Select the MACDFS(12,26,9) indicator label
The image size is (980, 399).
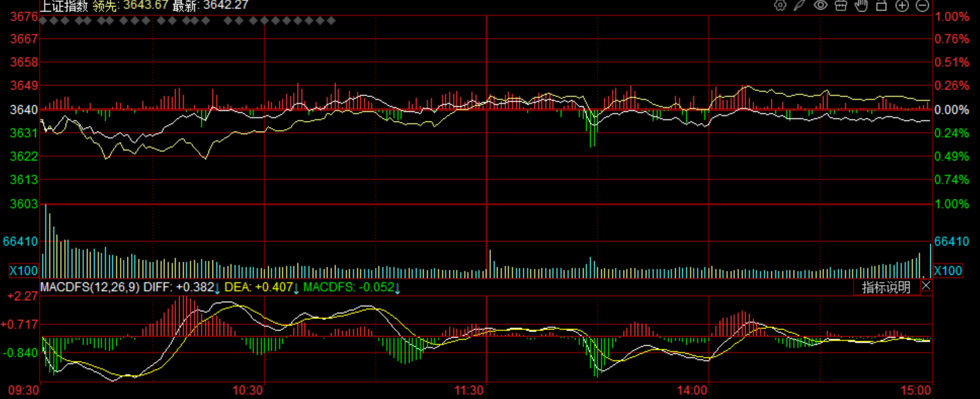tap(90, 287)
